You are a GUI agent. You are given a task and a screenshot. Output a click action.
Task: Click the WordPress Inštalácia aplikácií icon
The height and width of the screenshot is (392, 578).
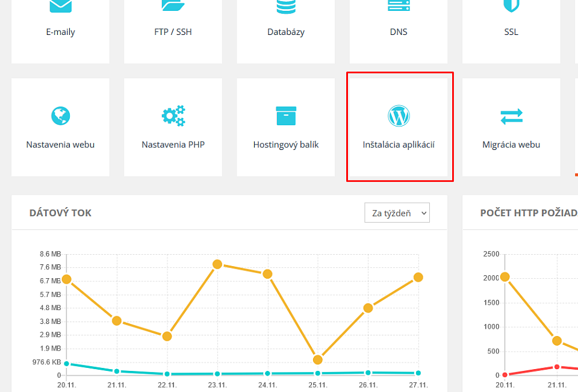pyautogui.click(x=399, y=116)
